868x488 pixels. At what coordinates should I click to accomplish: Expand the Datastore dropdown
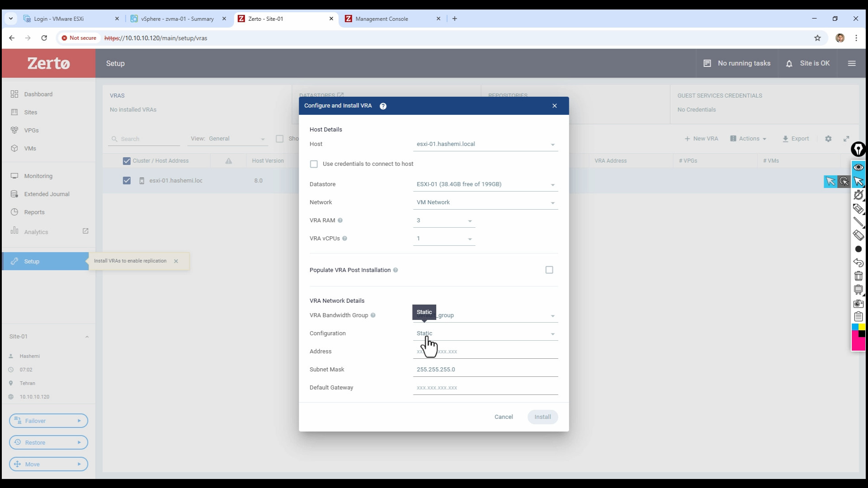tap(552, 185)
